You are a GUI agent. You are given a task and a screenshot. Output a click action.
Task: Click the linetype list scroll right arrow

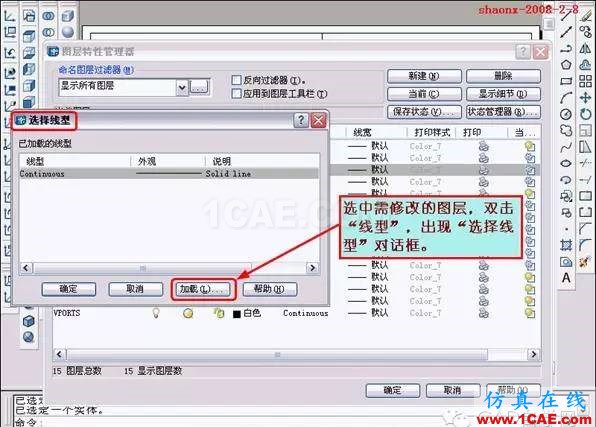pos(312,268)
